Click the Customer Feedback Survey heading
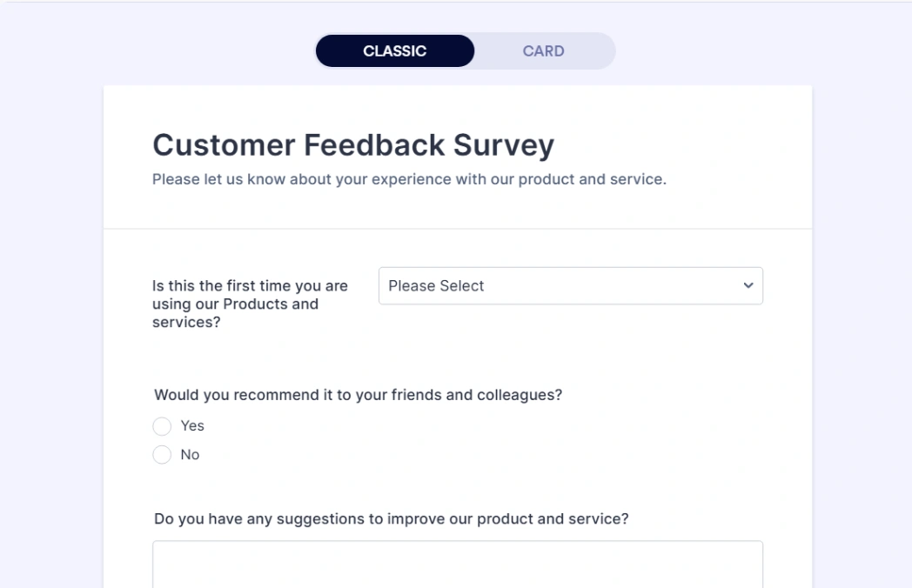Image resolution: width=912 pixels, height=588 pixels. click(353, 144)
